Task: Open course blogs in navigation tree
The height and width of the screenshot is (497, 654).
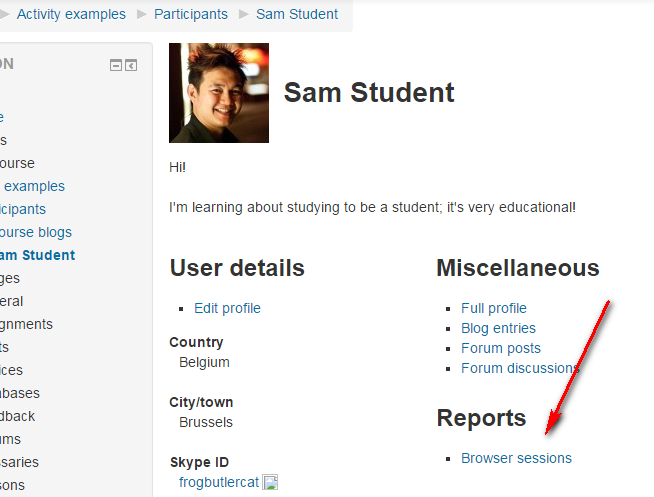Action: [x=36, y=232]
